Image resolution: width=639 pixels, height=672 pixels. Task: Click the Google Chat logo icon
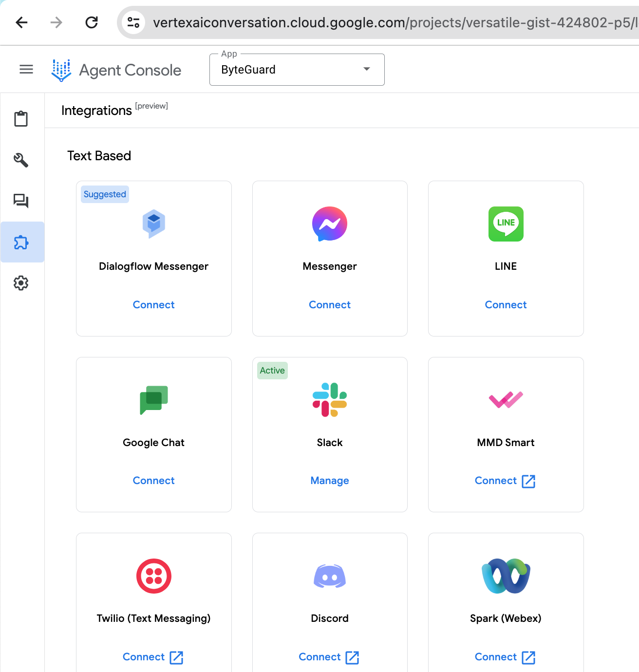[154, 400]
